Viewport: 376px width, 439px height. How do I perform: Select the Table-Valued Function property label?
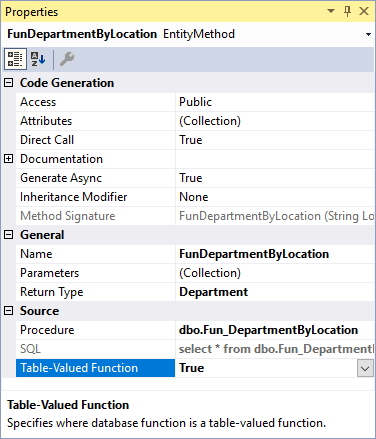coord(79,368)
